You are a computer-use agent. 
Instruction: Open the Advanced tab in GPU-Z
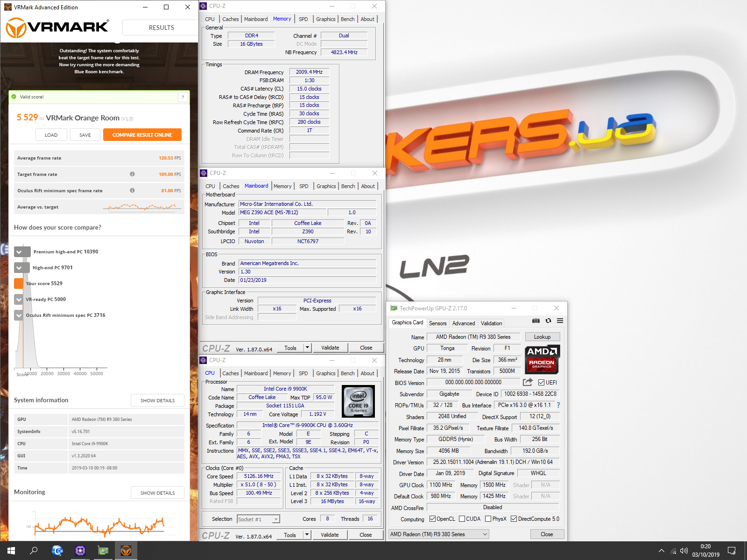(464, 323)
